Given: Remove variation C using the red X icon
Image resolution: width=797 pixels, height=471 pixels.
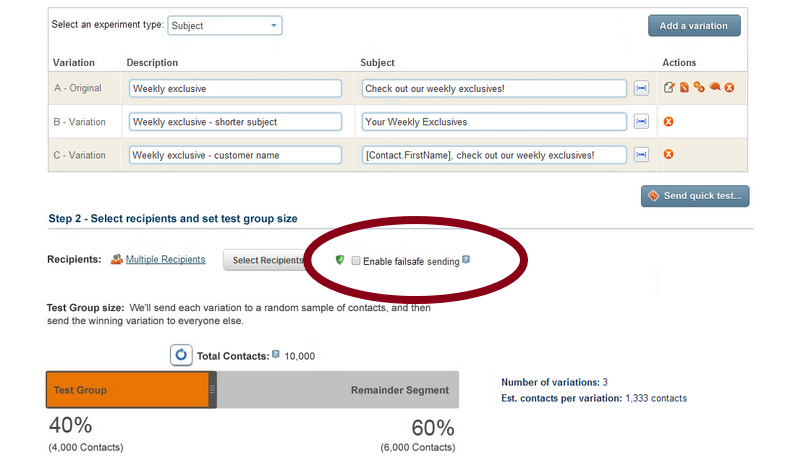Looking at the screenshot, I should pos(668,154).
